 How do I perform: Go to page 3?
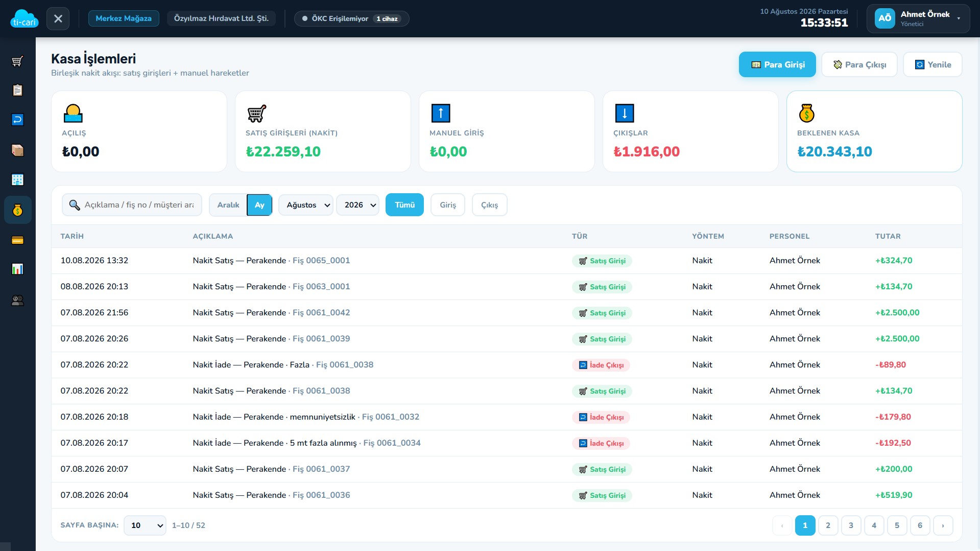(x=851, y=525)
